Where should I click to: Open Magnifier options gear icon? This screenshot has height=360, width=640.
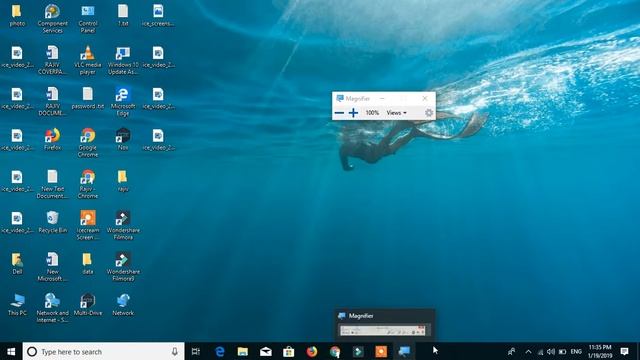click(429, 113)
